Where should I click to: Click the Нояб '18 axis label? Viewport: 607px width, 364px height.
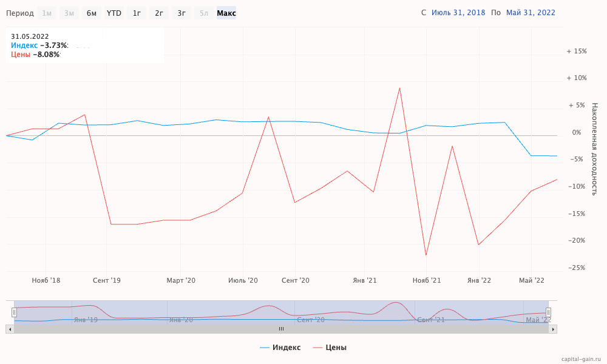pyautogui.click(x=46, y=280)
